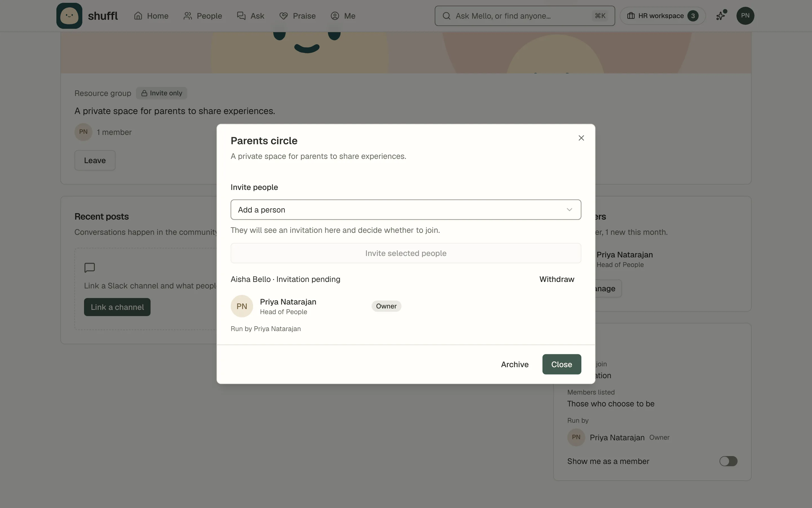Click Aisha Bello Invitation pending text

coord(285,279)
